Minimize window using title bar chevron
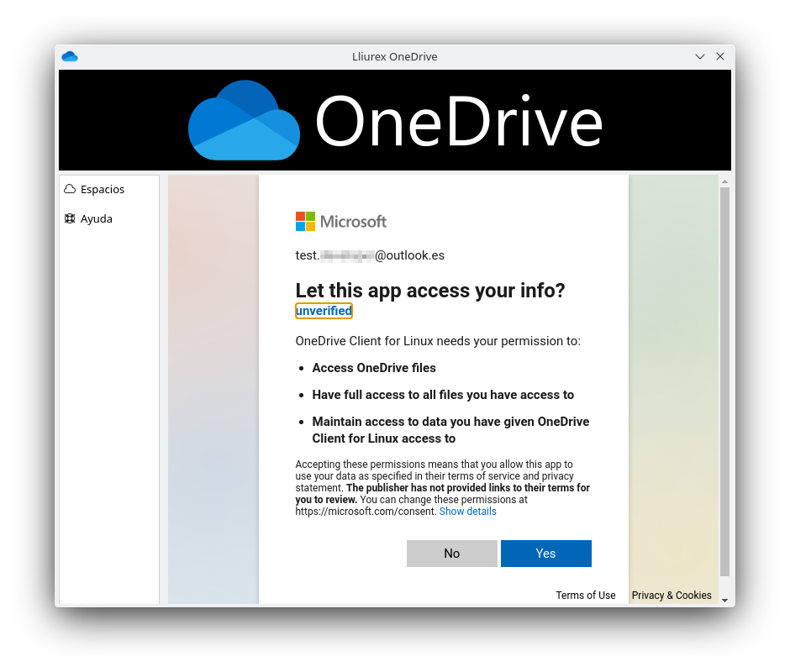The width and height of the screenshot is (790, 672). pyautogui.click(x=700, y=56)
